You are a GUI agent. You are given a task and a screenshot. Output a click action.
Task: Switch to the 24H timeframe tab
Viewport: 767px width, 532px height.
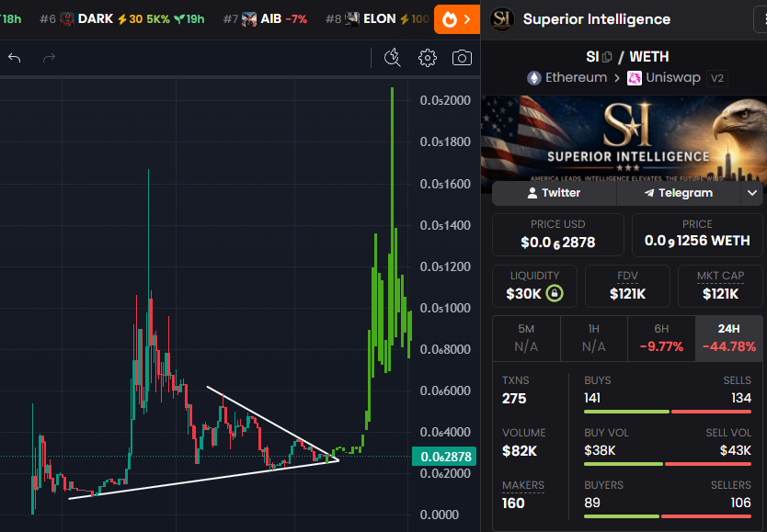(x=729, y=338)
